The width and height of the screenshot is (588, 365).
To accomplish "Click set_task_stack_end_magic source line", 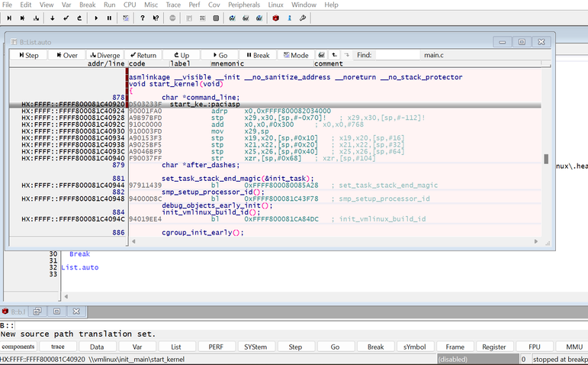I will coord(238,179).
